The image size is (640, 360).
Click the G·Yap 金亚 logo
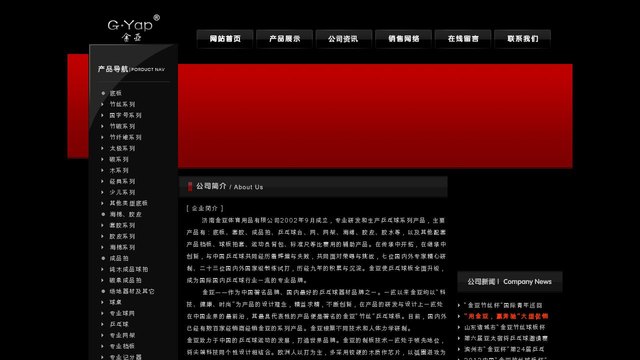pos(133,28)
